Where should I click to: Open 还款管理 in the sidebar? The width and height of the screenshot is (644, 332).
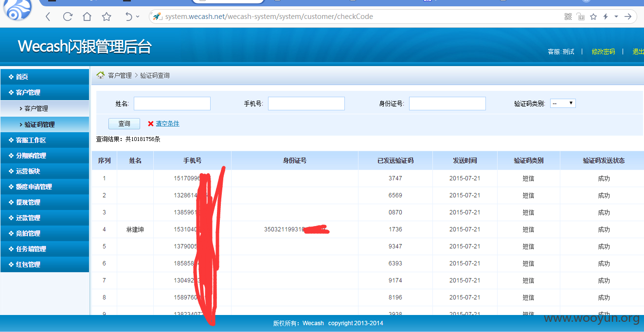(x=45, y=218)
